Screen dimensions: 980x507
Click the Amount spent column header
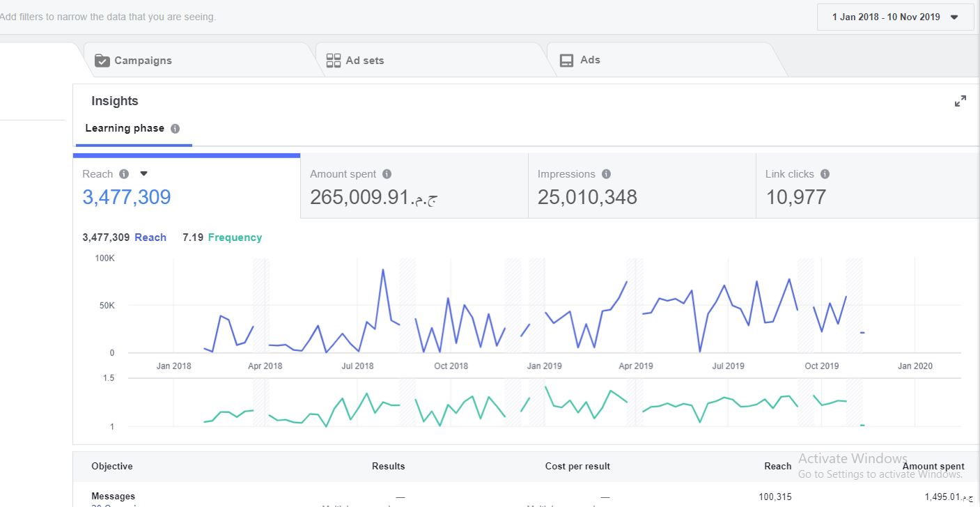(x=933, y=466)
